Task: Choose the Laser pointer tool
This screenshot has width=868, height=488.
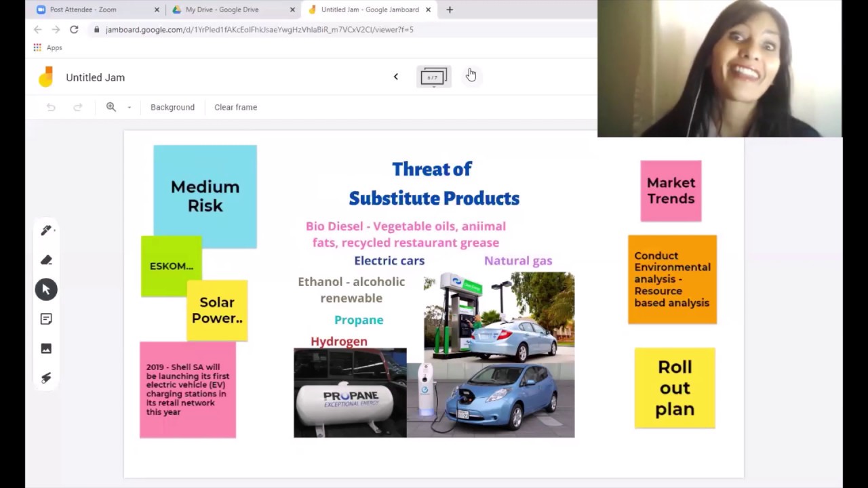Action: (x=46, y=378)
